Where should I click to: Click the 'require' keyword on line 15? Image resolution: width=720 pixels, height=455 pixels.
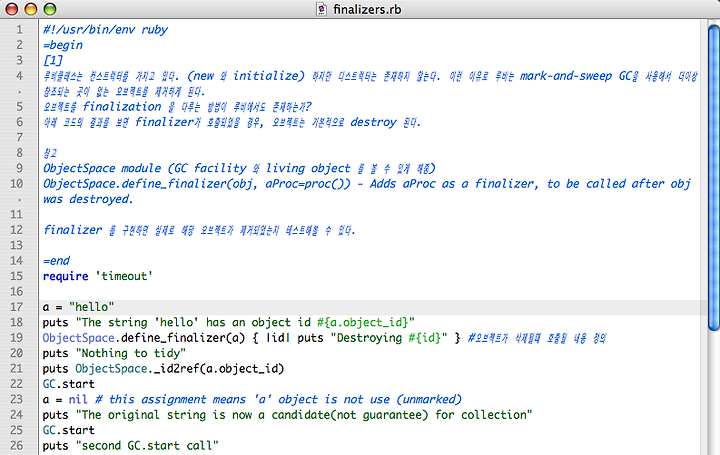tap(65, 276)
